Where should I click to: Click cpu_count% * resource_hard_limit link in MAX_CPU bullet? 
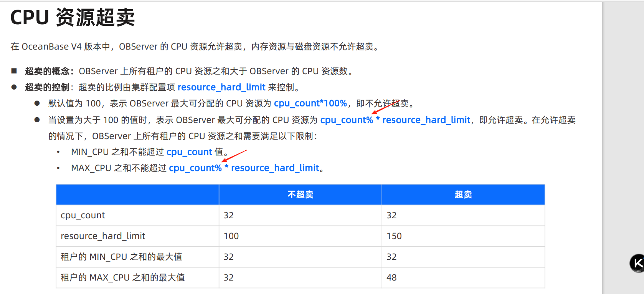coord(244,168)
